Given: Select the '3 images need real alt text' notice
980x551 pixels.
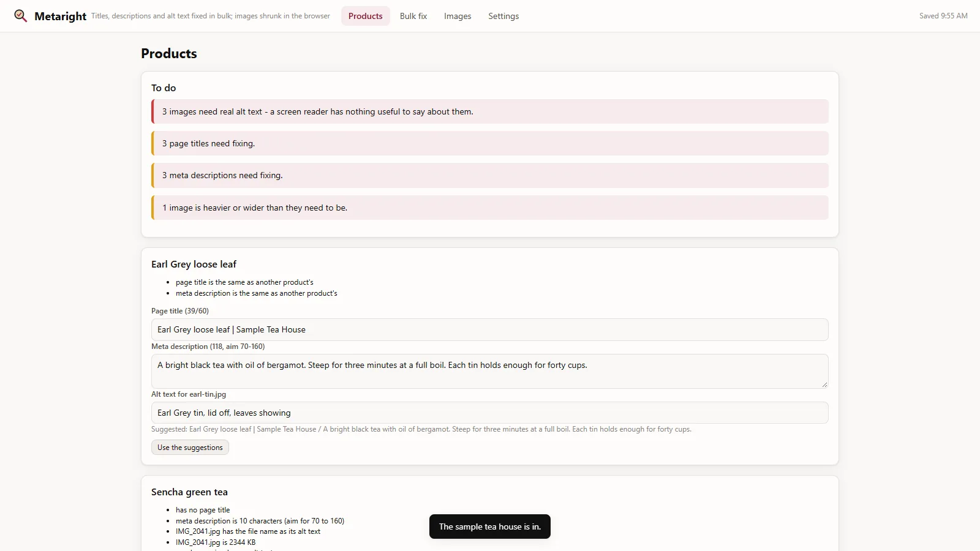Looking at the screenshot, I should click(x=490, y=111).
